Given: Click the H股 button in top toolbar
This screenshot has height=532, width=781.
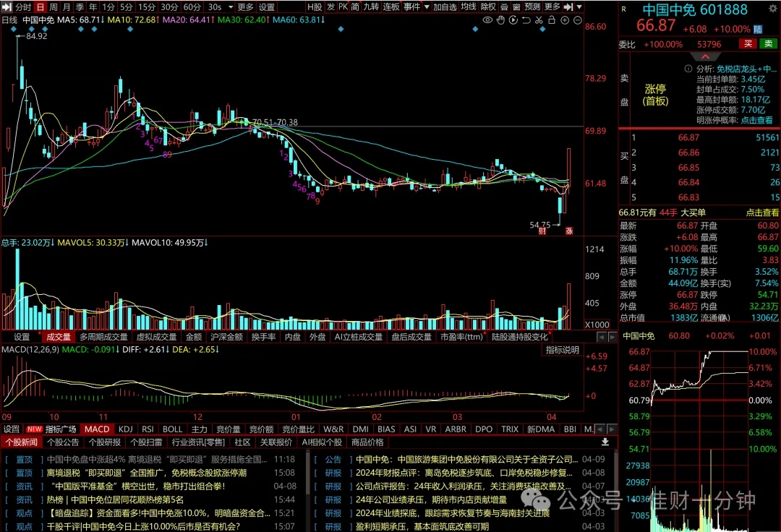Looking at the screenshot, I should [x=315, y=7].
